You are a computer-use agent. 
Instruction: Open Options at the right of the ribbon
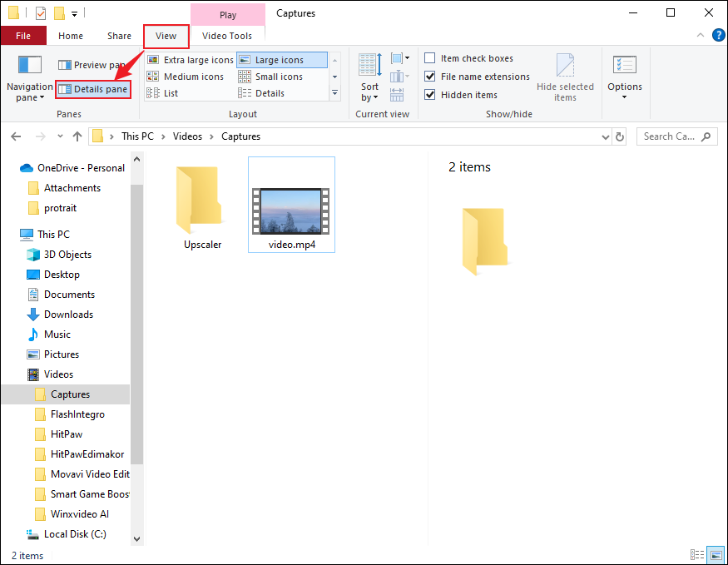point(623,77)
